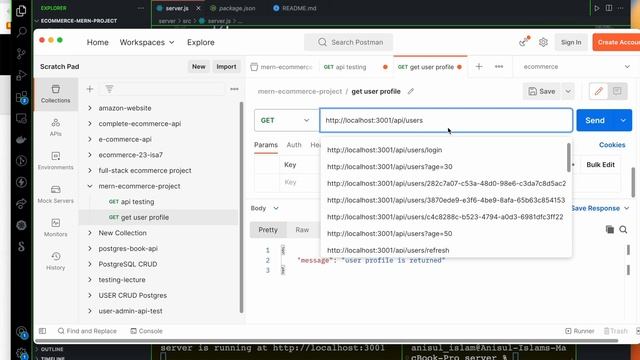Switch response view to Raw

click(x=302, y=230)
